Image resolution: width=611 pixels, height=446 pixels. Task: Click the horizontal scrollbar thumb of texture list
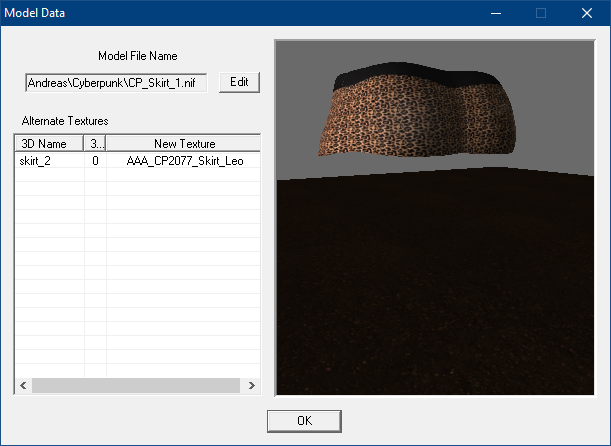[136, 386]
